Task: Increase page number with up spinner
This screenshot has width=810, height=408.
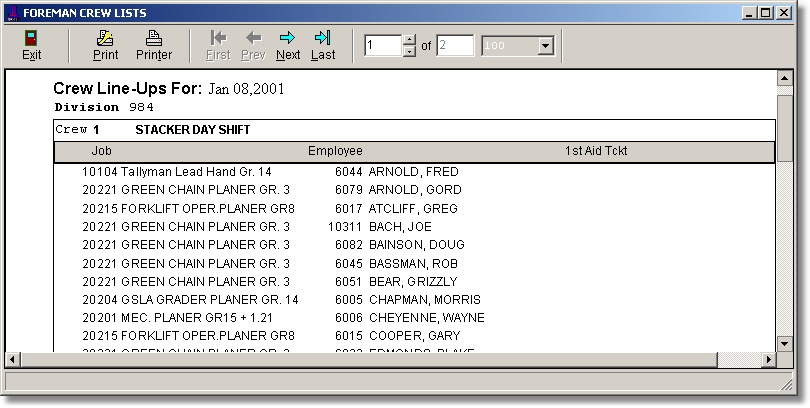Action: click(408, 41)
